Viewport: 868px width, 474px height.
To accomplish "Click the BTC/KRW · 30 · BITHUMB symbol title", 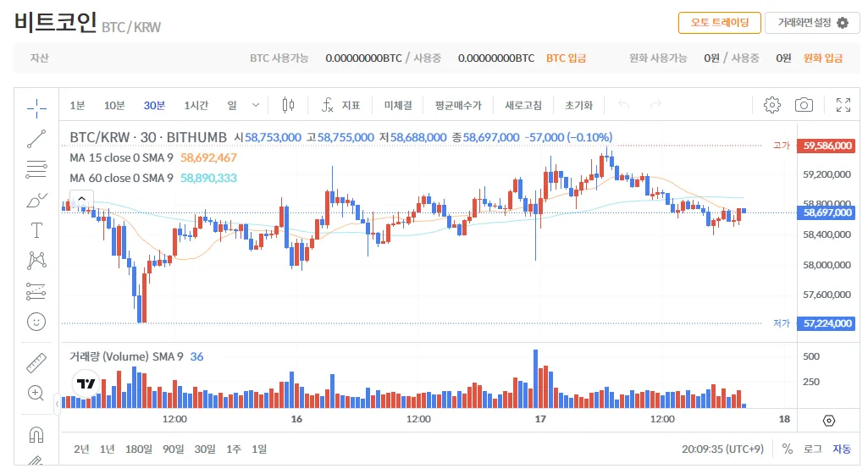I will 148,137.
